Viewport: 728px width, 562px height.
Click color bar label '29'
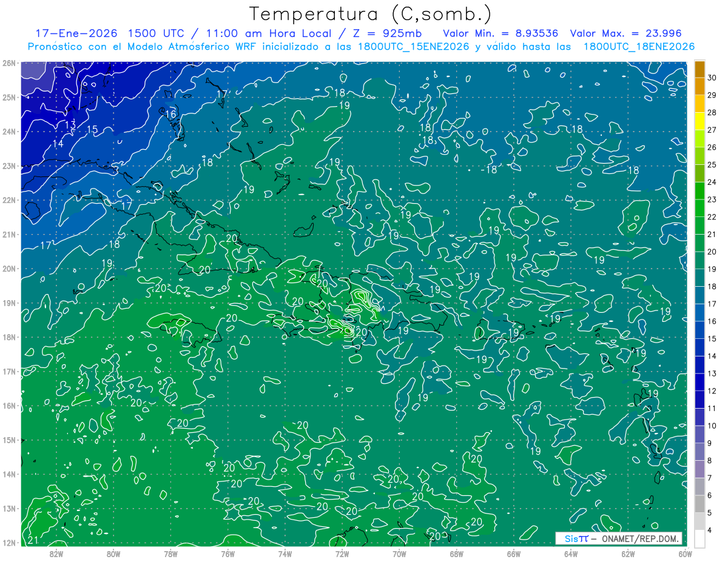point(712,95)
